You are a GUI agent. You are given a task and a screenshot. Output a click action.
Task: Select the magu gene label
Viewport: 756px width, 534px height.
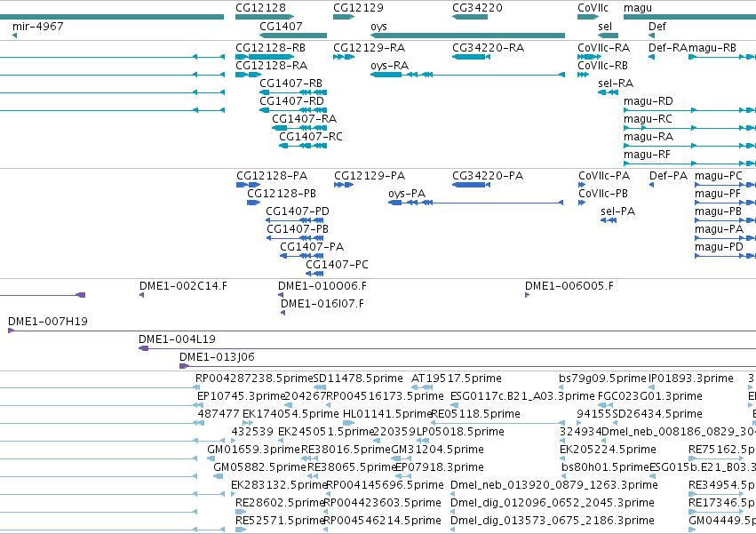pyautogui.click(x=637, y=8)
